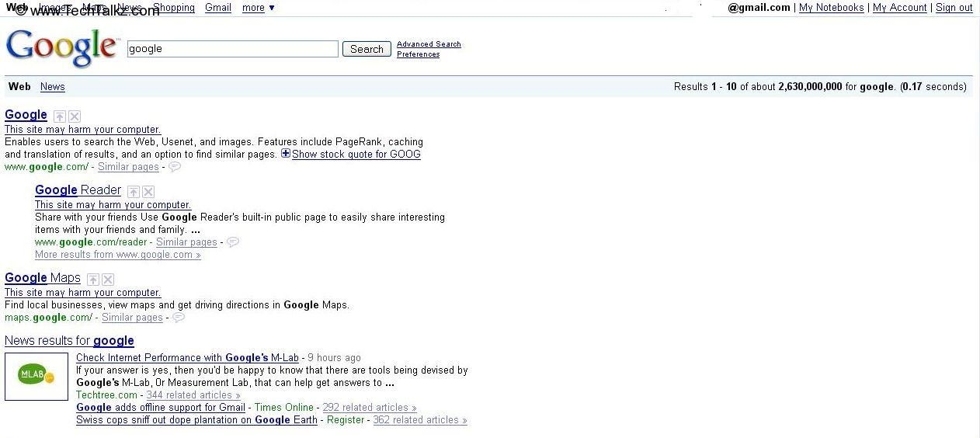
Task: Select the Web results tab
Action: click(19, 87)
